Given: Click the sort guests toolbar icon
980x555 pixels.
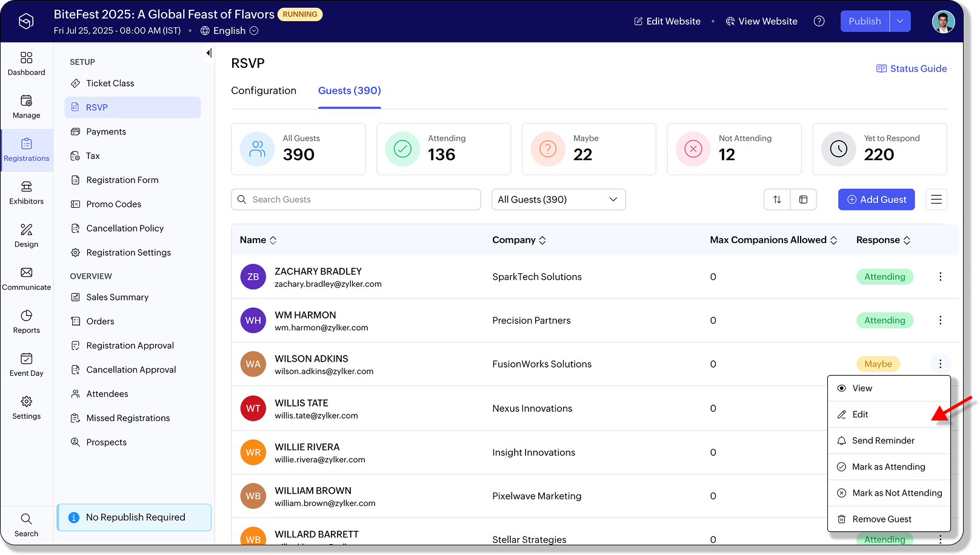Looking at the screenshot, I should coord(777,199).
